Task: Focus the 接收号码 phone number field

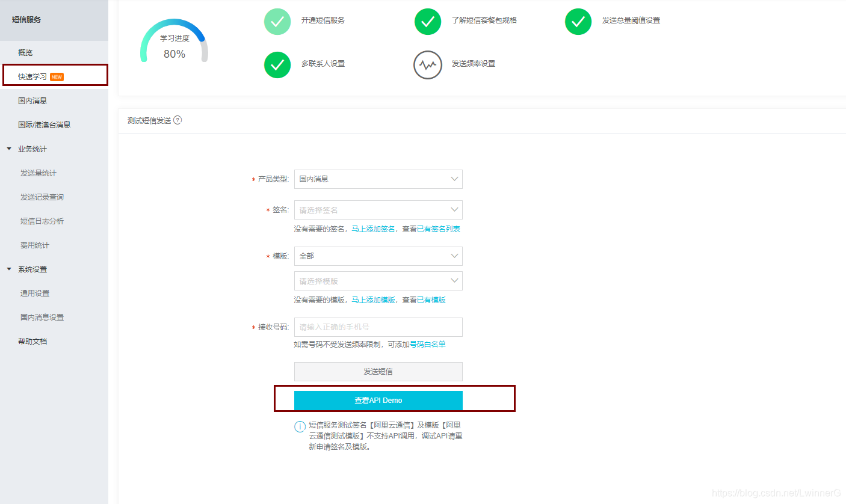Action: pos(378,327)
